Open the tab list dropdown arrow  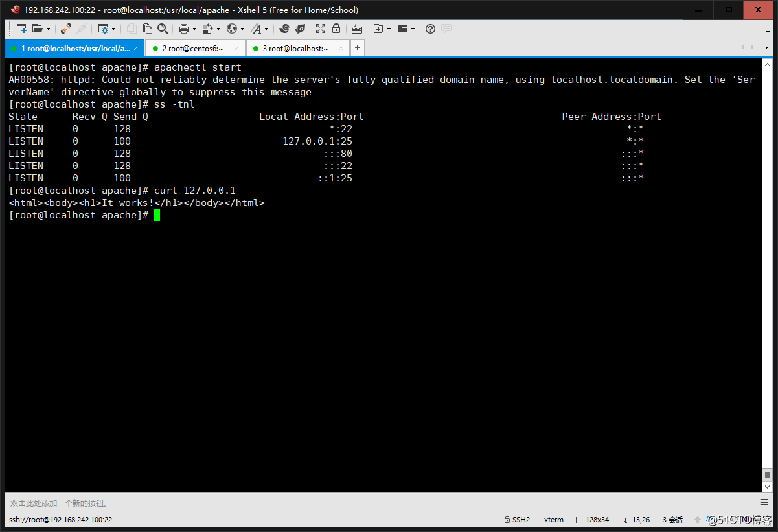tap(766, 47)
